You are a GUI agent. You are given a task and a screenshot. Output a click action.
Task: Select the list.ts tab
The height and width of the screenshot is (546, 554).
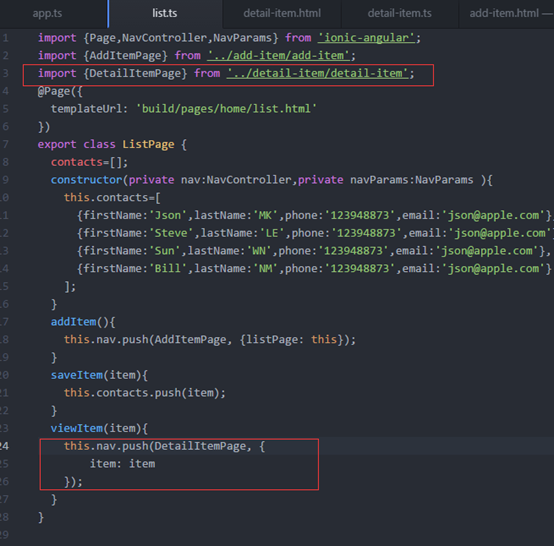click(x=165, y=13)
